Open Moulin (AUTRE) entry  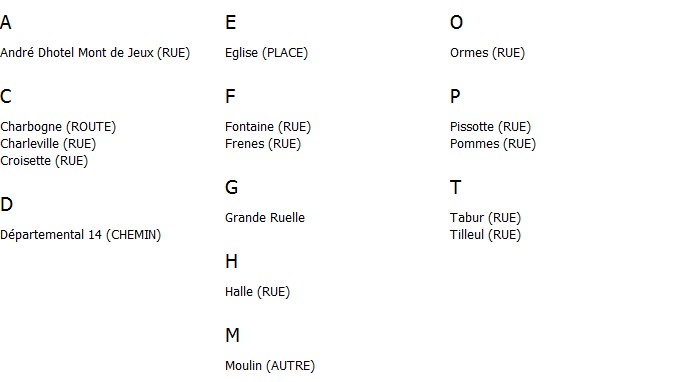click(x=270, y=366)
